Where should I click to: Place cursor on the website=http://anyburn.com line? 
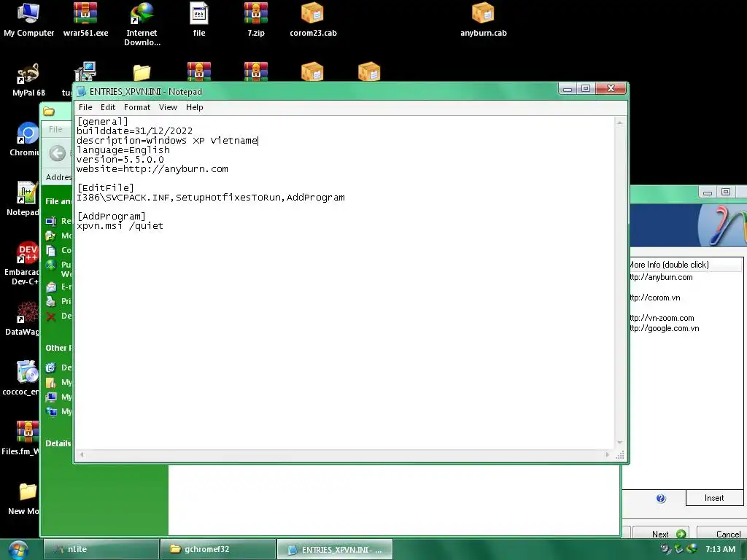pyautogui.click(x=152, y=169)
